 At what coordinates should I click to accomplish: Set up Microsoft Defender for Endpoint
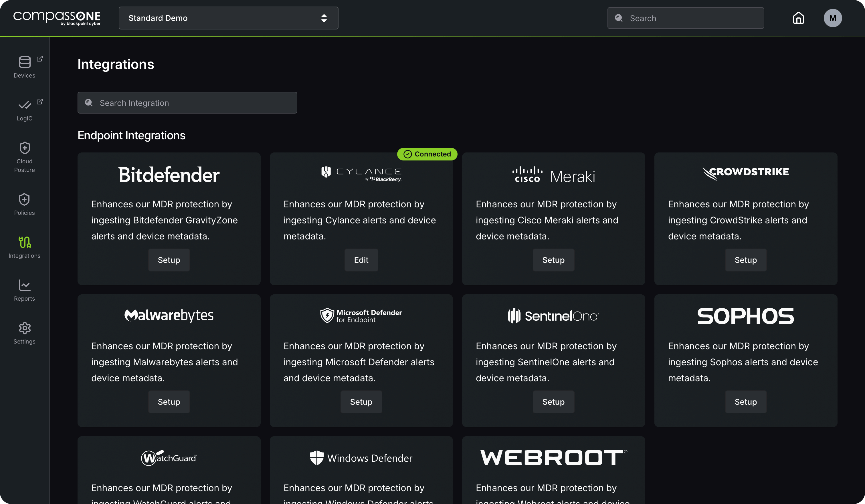pyautogui.click(x=361, y=402)
